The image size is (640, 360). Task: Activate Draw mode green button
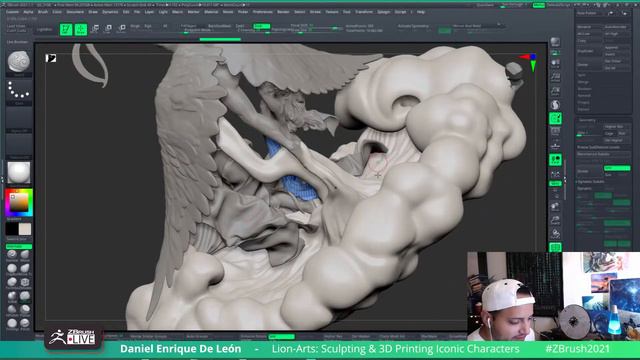pos(81,29)
